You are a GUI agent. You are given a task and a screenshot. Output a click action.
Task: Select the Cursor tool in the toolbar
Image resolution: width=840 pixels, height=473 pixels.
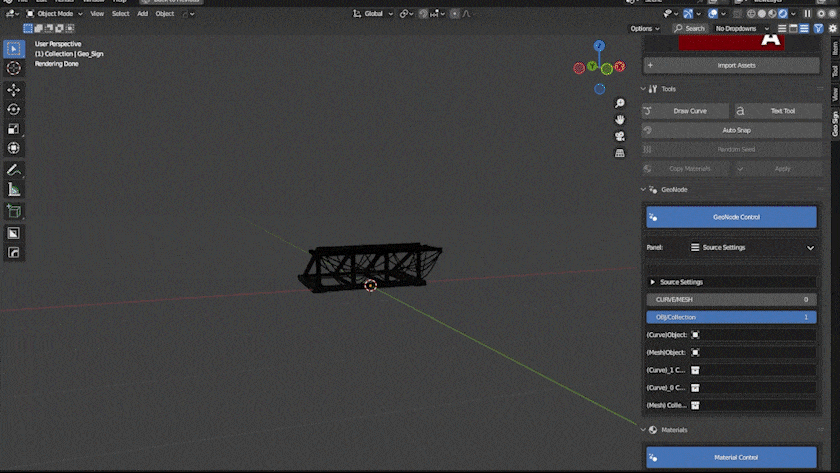[x=14, y=68]
